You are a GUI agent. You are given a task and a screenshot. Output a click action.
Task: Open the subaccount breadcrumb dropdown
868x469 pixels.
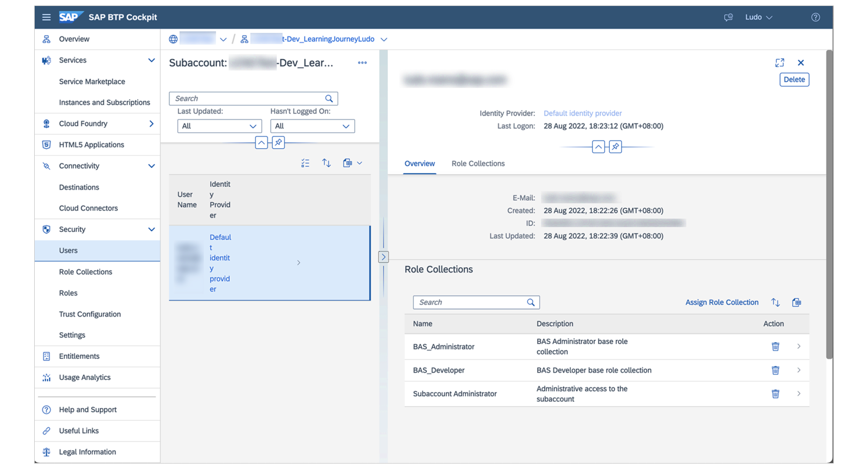[x=384, y=40]
